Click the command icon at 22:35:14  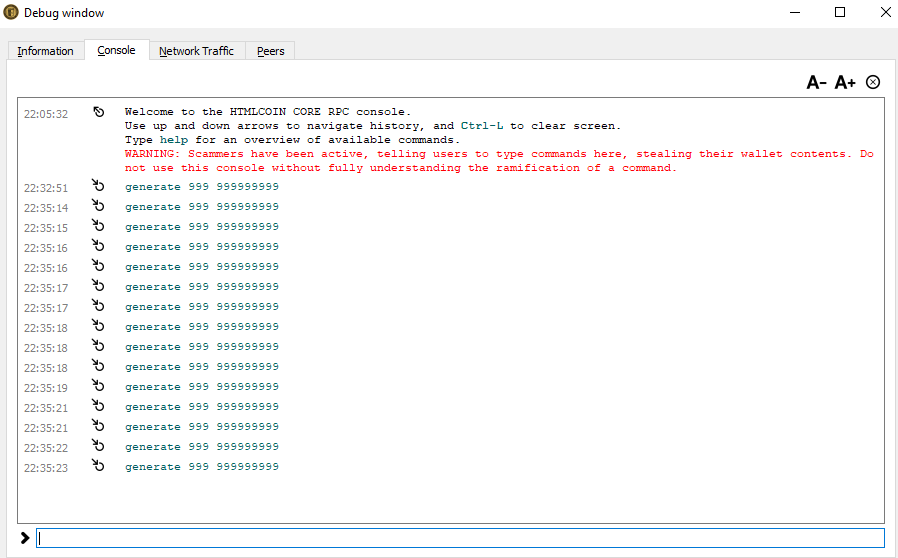pyautogui.click(x=99, y=206)
